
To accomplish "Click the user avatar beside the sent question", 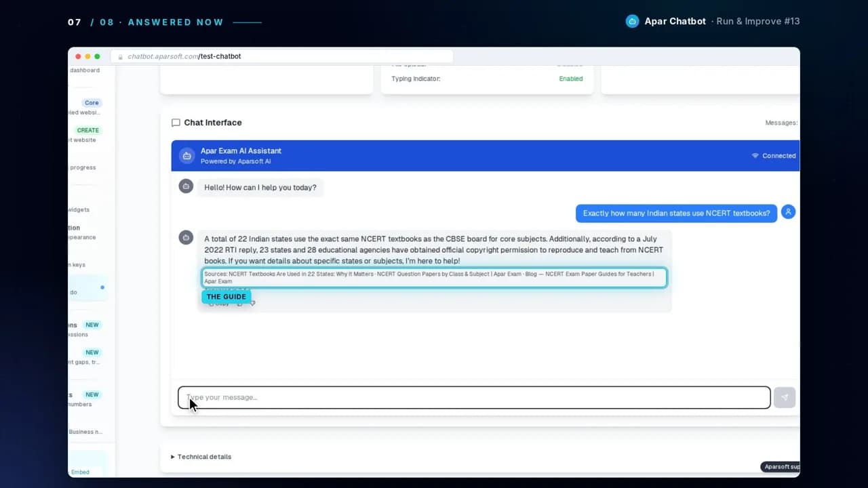I will coord(788,212).
